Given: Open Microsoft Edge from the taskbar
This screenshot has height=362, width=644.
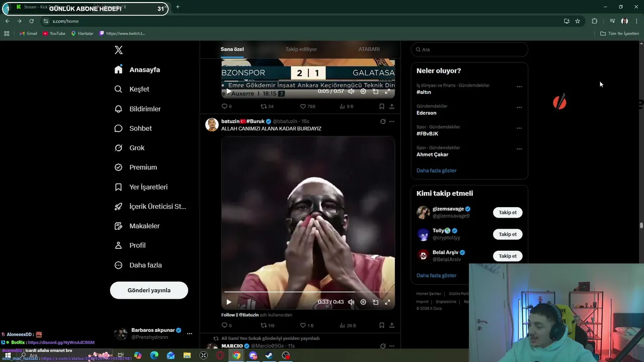Looking at the screenshot, I should pos(154,355).
